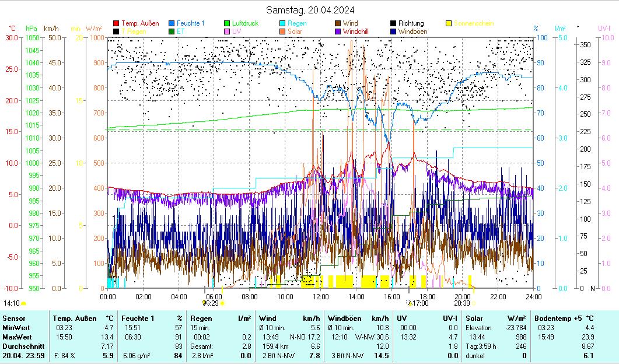The width and height of the screenshot is (619, 364).
Task: Select the brown Wind legend square
Action: [338, 23]
